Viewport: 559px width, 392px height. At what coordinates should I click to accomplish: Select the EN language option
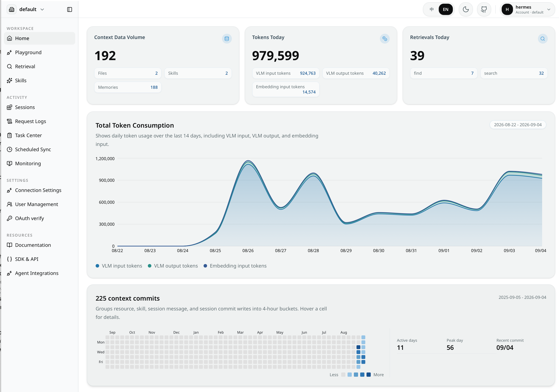tap(446, 9)
